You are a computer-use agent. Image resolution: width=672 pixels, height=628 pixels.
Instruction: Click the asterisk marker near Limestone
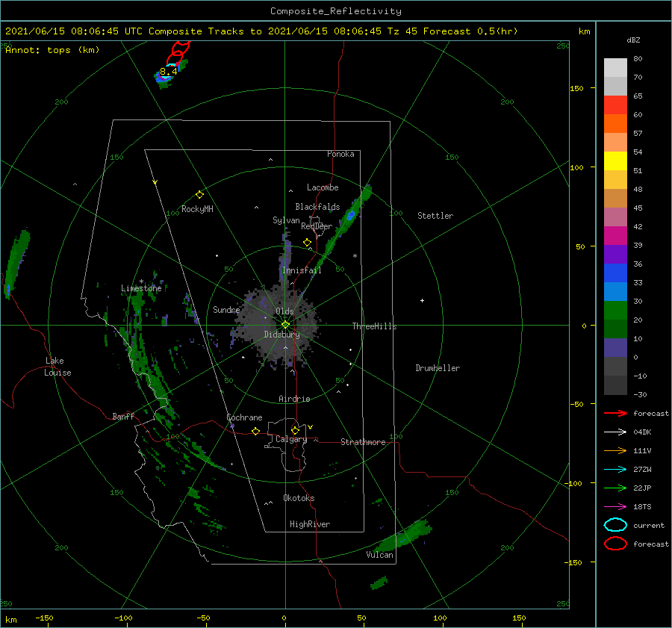click(141, 282)
